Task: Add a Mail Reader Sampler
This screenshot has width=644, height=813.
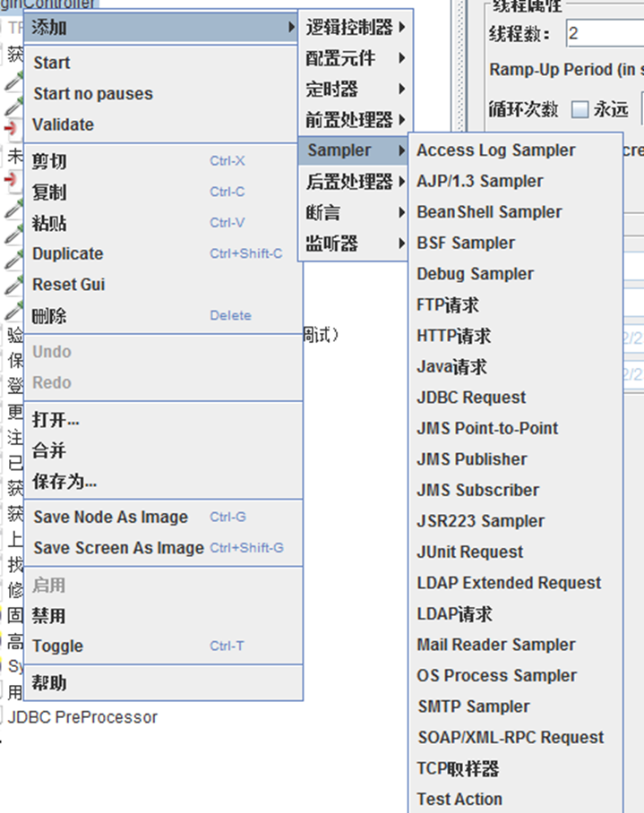Action: coord(516,645)
